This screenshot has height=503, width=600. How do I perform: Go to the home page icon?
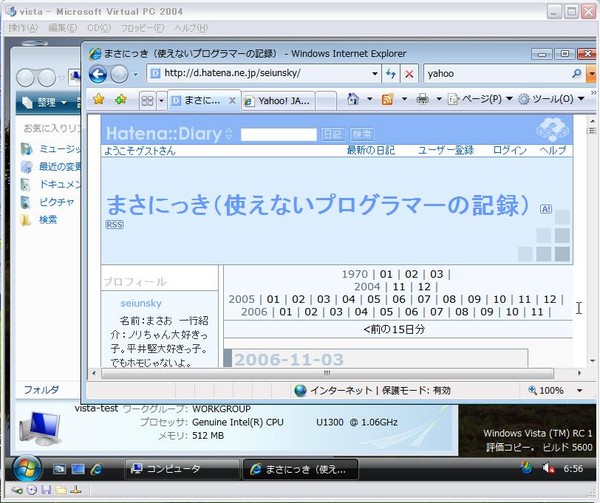(x=353, y=99)
